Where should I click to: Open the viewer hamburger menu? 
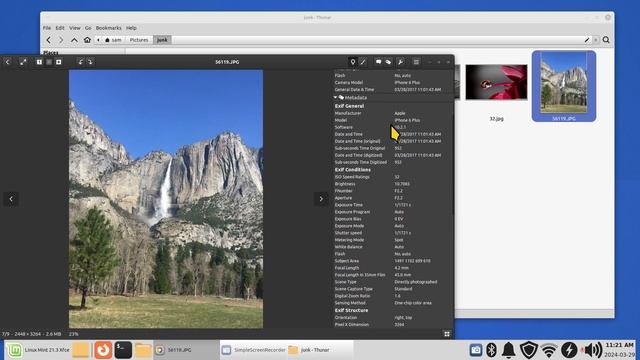pos(416,62)
